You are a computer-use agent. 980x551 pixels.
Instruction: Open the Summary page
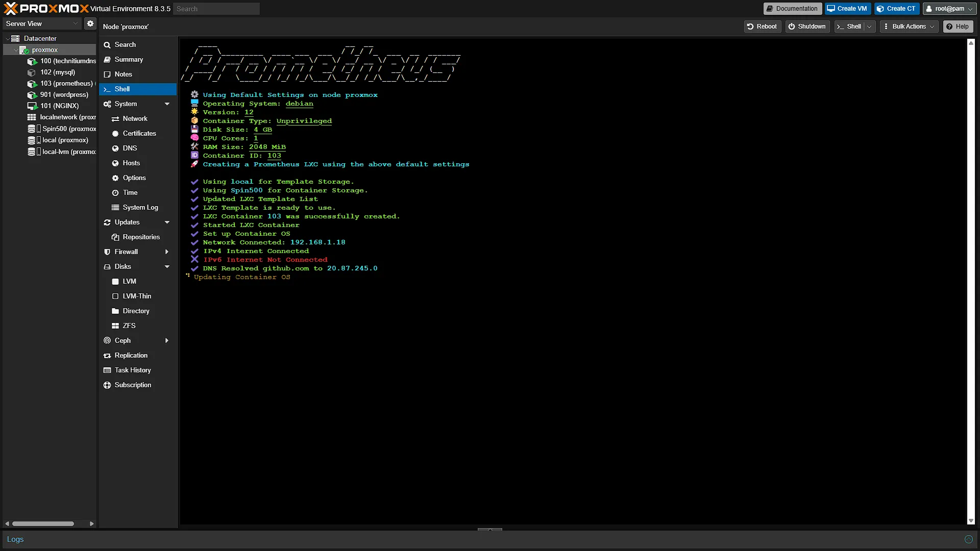138,60
